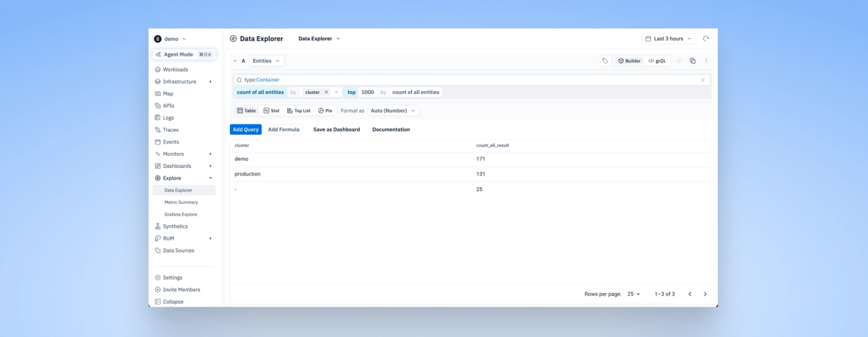Select Stat visualization
The height and width of the screenshot is (337, 868).
click(x=272, y=111)
